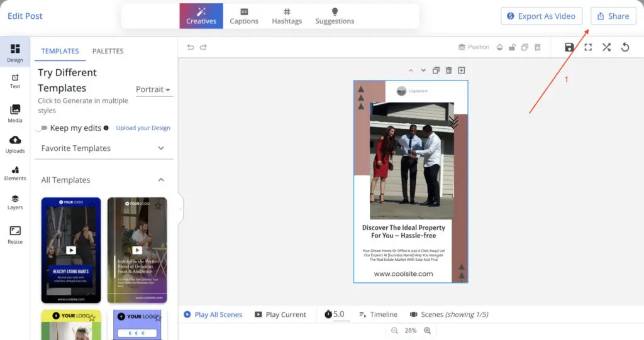Image resolution: width=644 pixels, height=340 pixels.
Task: Open the Elements panel
Action: 15,173
